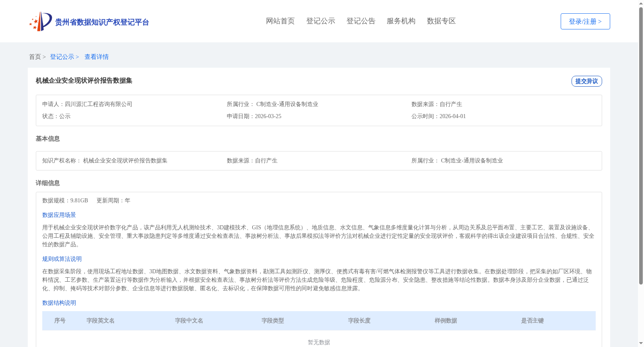
Task: Click 暂无数据 empty table message
Action: (x=319, y=342)
